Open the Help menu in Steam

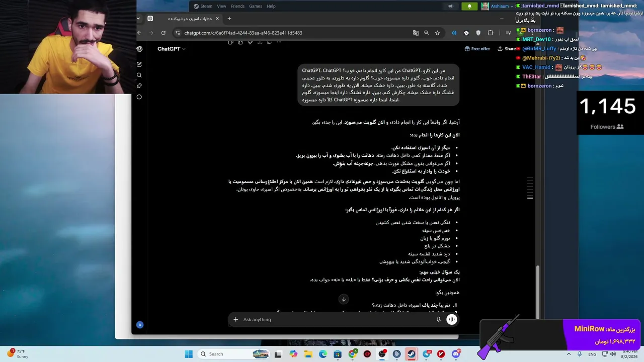[x=271, y=6]
